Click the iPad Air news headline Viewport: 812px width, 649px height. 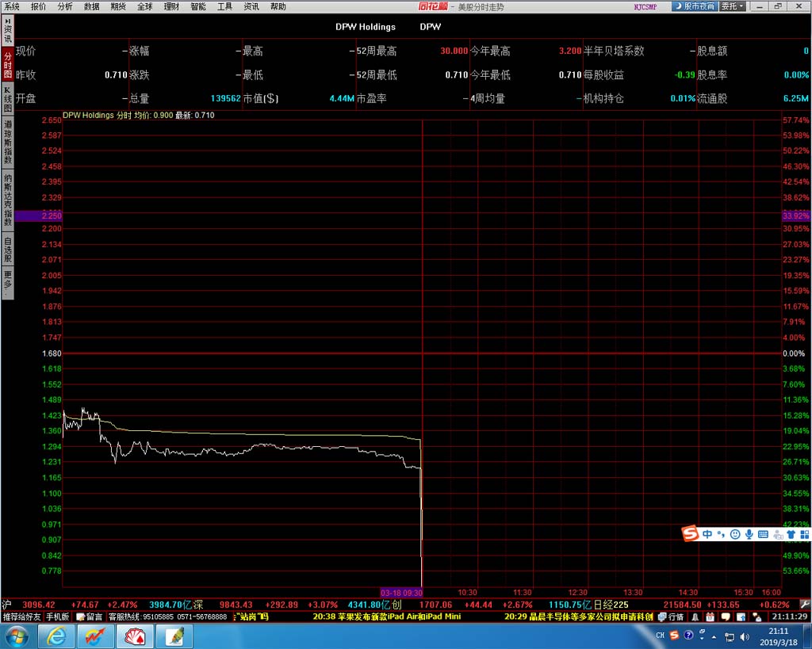click(x=386, y=617)
